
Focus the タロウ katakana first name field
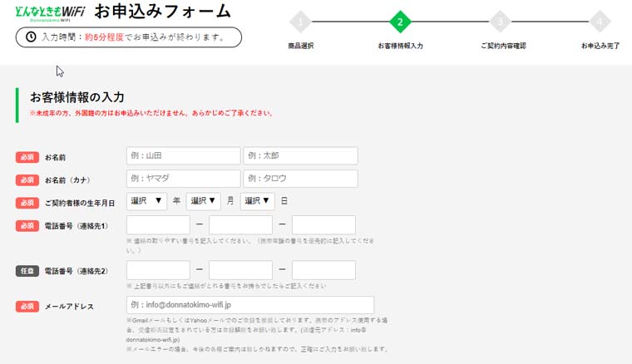300,179
